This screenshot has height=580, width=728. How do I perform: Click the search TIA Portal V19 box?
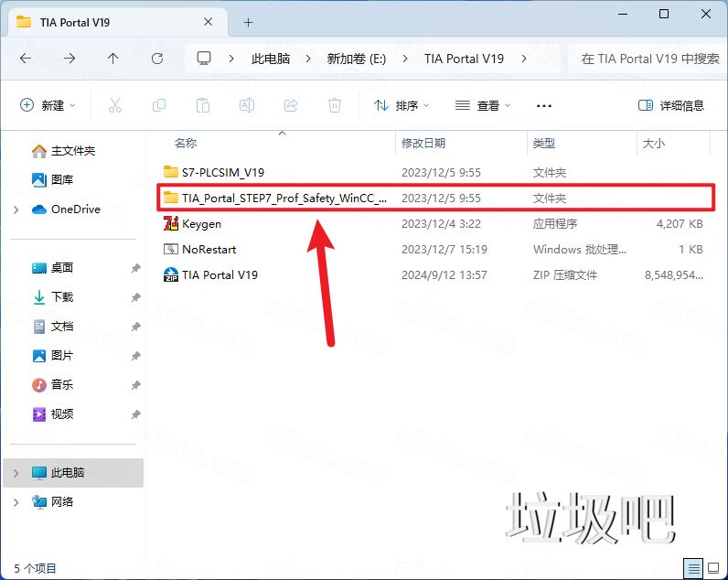648,59
